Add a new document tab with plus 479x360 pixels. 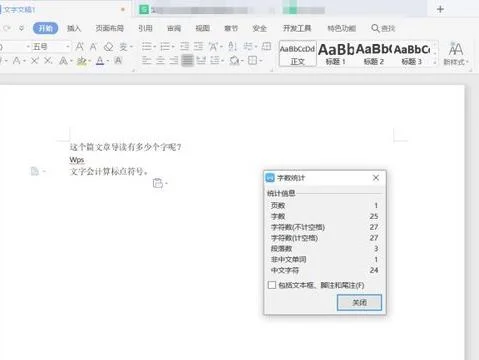pos(440,9)
